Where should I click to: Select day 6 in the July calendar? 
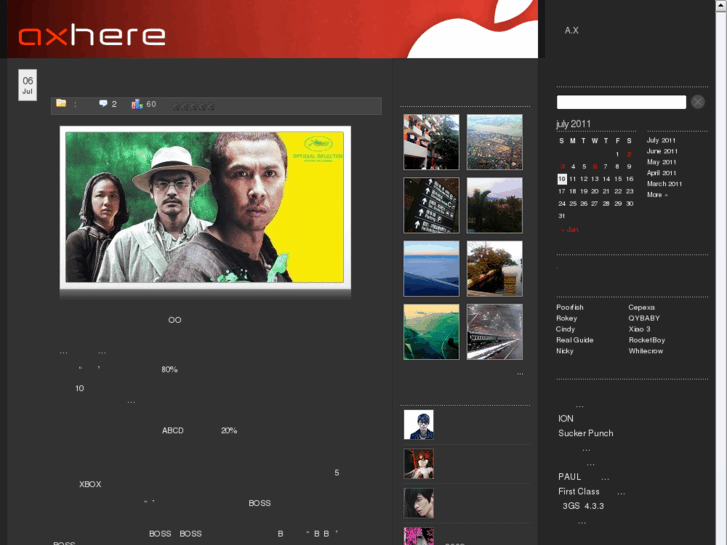pyautogui.click(x=595, y=167)
